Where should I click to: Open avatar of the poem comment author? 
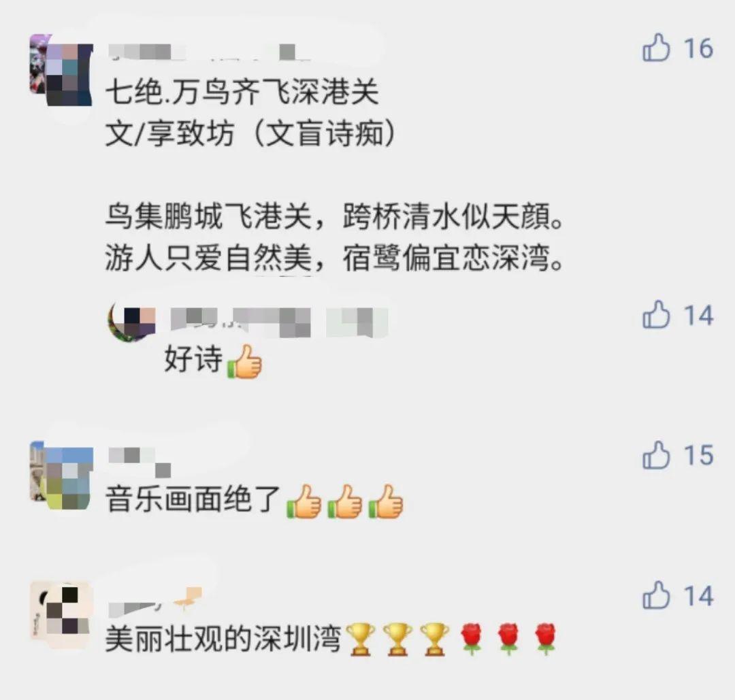tap(61, 70)
